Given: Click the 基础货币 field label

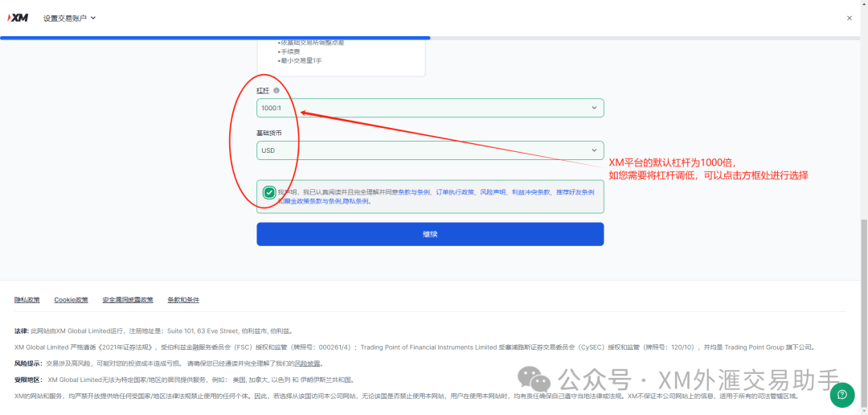Looking at the screenshot, I should click(269, 133).
